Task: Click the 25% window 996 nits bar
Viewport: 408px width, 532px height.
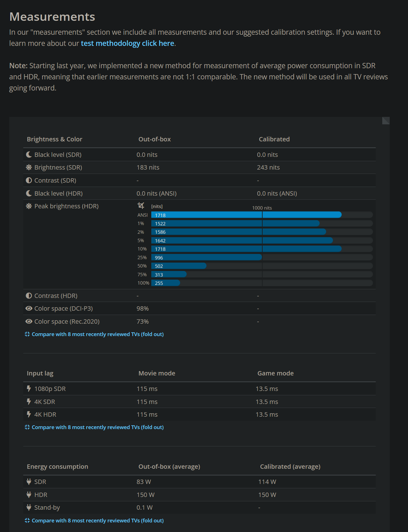Action: (206, 257)
